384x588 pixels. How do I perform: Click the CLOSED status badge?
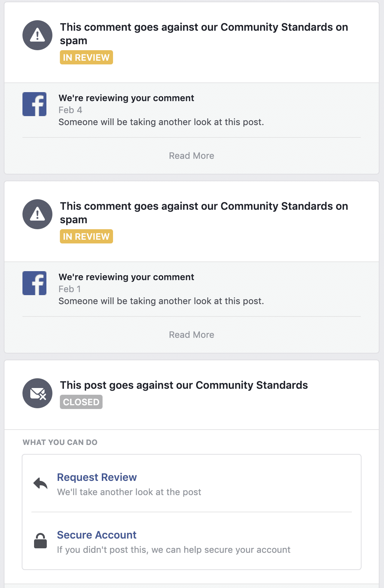81,402
